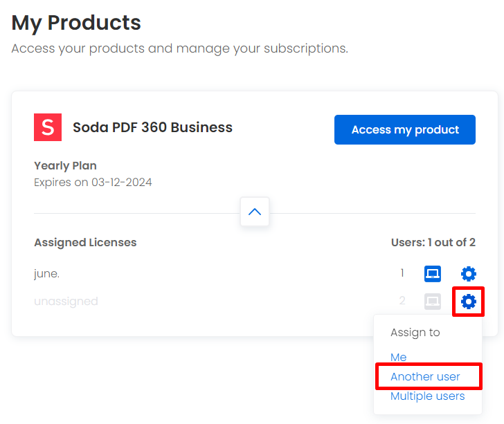Open settings gear for june. license
This screenshot has width=504, height=424.
point(468,274)
